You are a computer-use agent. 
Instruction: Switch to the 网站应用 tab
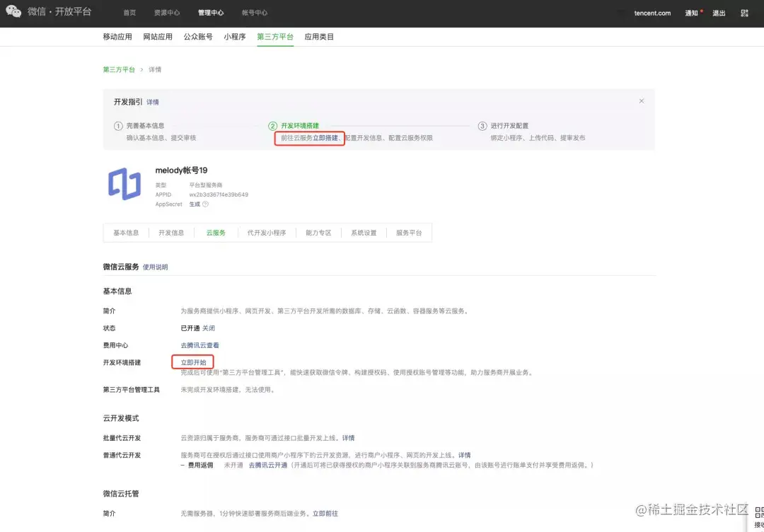(158, 37)
